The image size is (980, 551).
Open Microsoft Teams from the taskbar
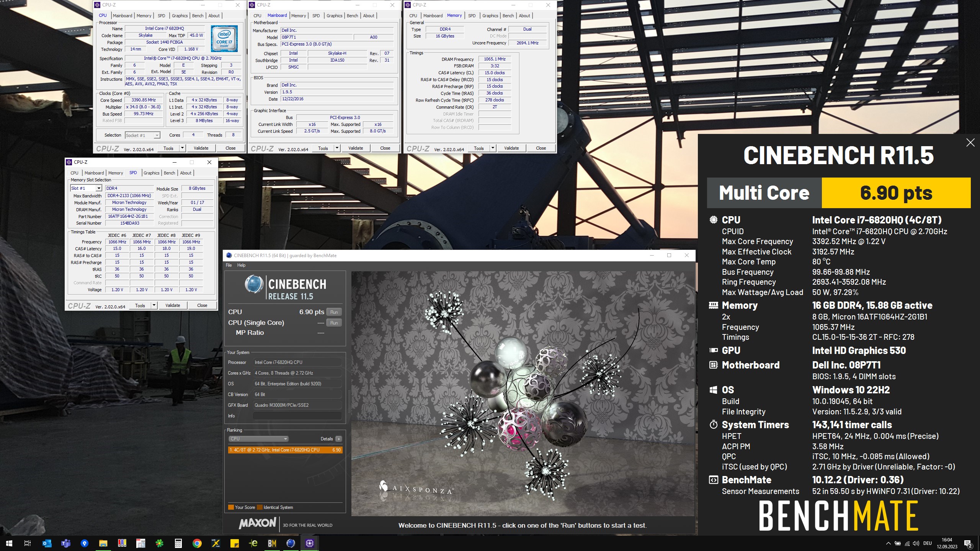click(65, 543)
